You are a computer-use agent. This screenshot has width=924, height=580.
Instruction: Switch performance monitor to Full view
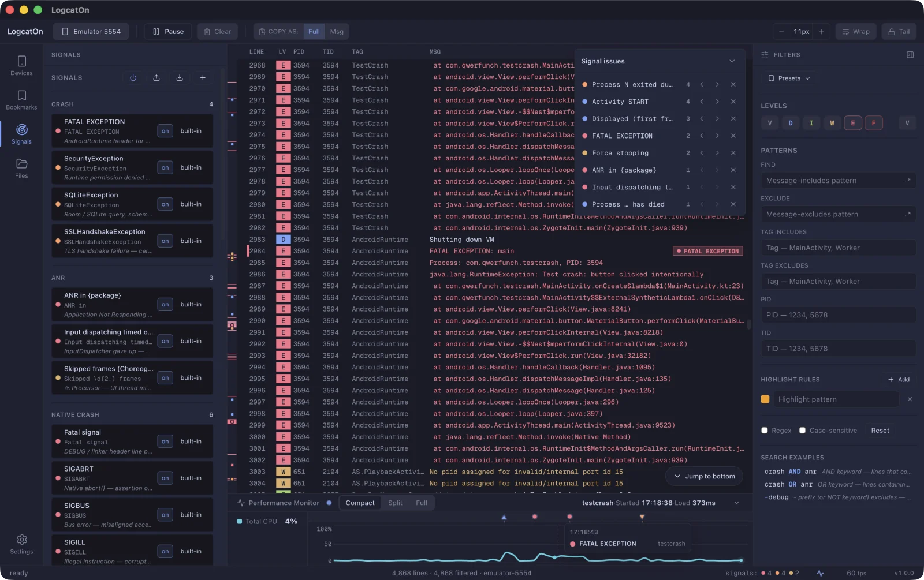[x=422, y=503]
